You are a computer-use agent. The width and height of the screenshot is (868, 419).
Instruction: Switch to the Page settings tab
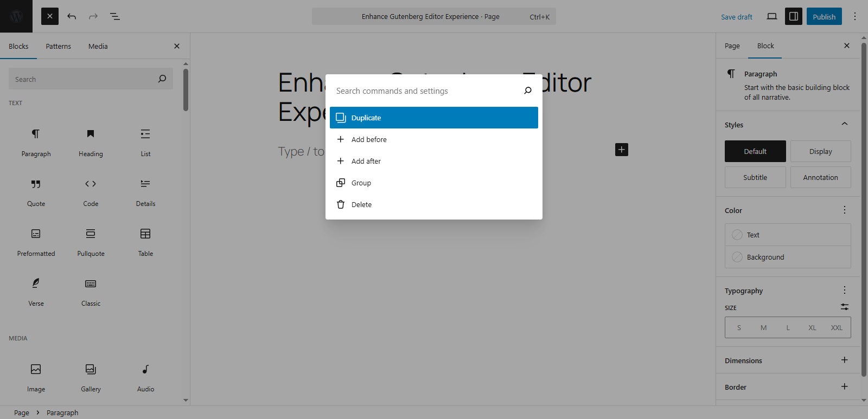point(732,46)
